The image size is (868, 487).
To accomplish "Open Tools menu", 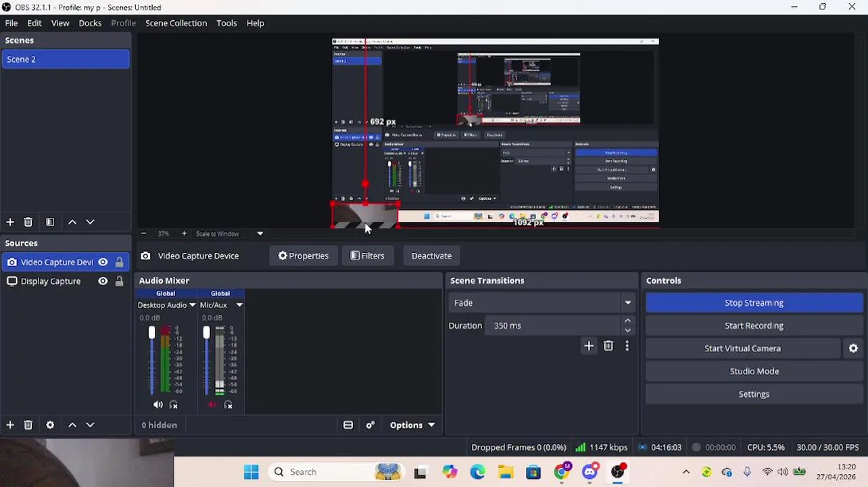I will coord(226,23).
